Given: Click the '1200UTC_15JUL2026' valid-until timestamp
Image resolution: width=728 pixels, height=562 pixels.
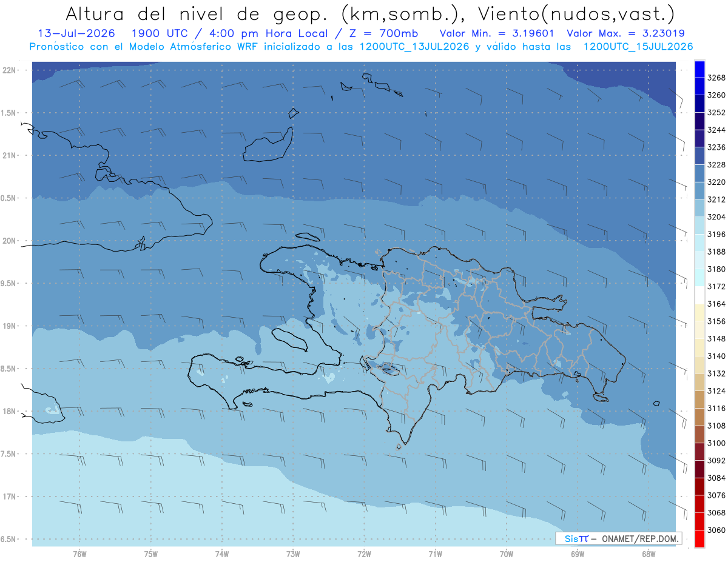Looking at the screenshot, I should (638, 47).
